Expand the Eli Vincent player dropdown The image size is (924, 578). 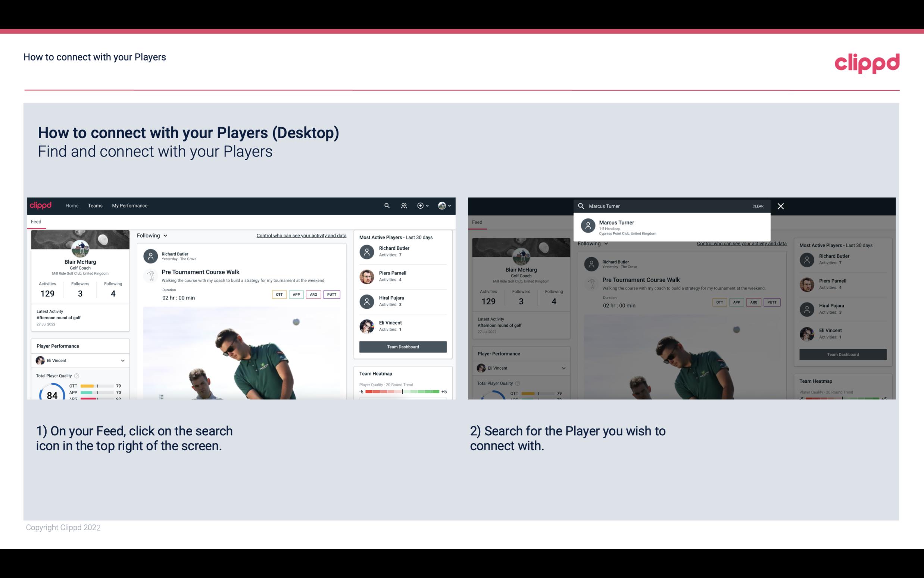(122, 360)
